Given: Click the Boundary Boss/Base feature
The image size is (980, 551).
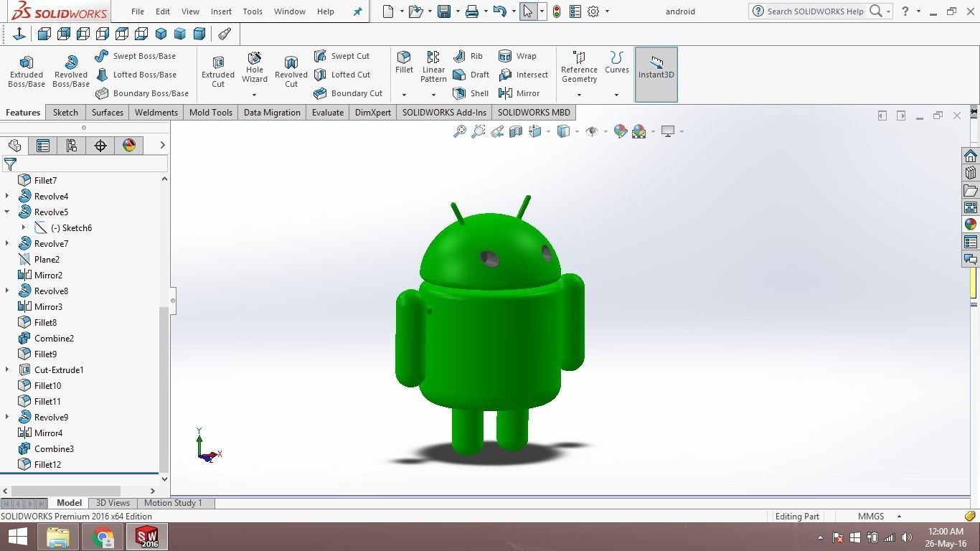Looking at the screenshot, I should 142,93.
